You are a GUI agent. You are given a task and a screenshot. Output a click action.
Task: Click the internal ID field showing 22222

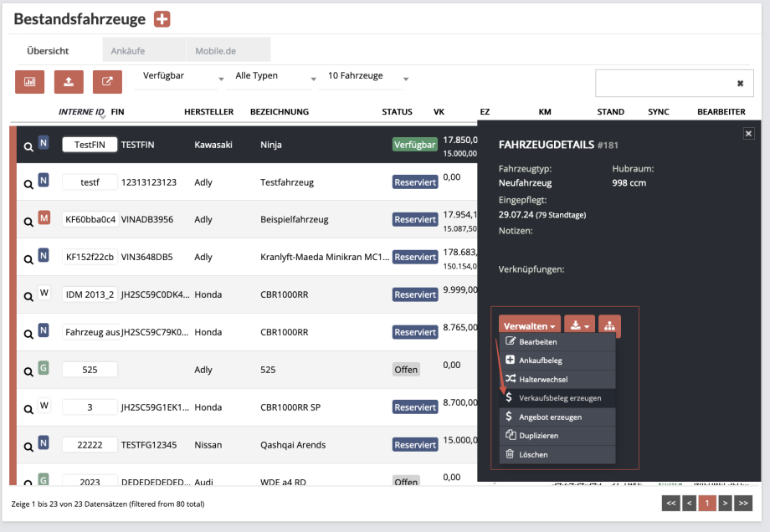[x=90, y=445]
